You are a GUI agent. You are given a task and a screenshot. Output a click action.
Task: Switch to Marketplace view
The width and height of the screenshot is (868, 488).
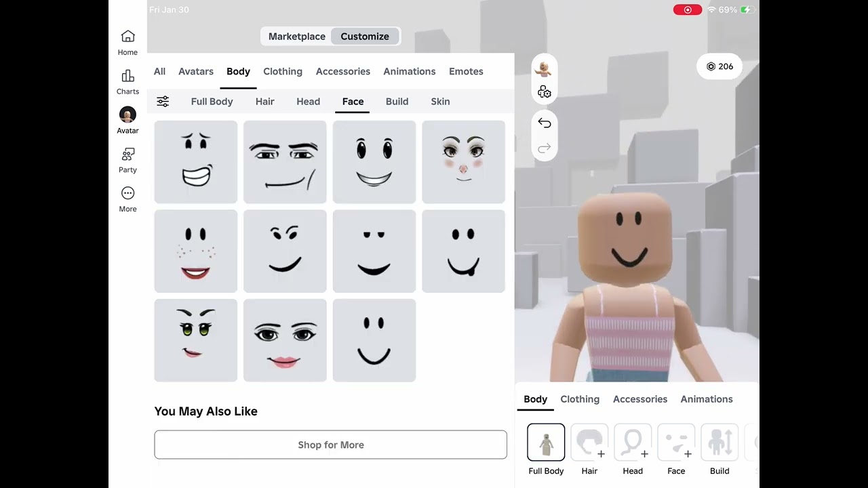pyautogui.click(x=296, y=37)
